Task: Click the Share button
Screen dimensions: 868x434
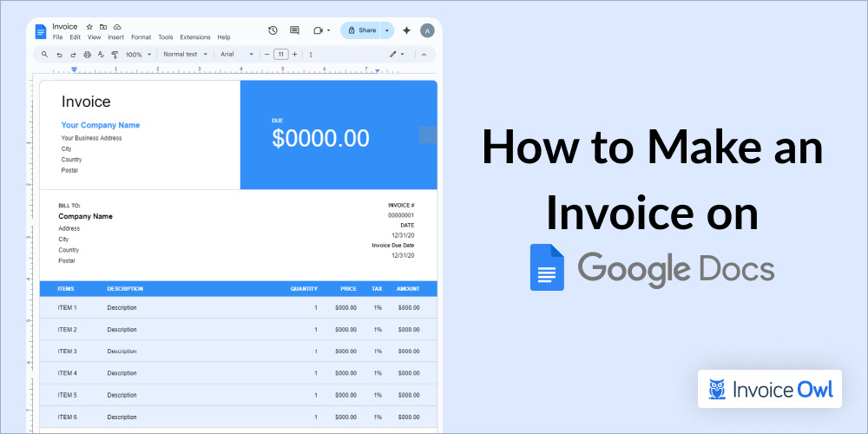Action: (x=361, y=30)
